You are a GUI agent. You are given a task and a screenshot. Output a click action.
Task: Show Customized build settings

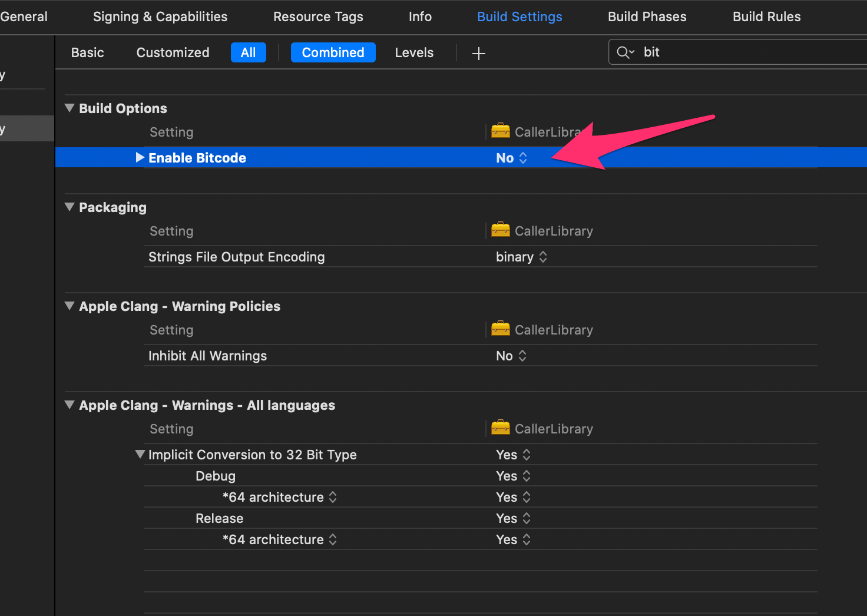click(173, 52)
